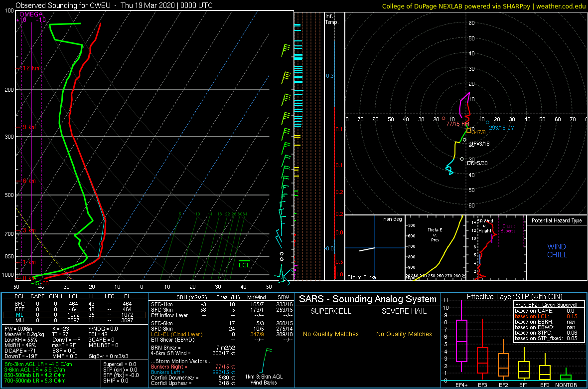The height and width of the screenshot is (389, 588).
Task: Select the "Potential Hazard Type" heading
Action: pyautogui.click(x=557, y=221)
